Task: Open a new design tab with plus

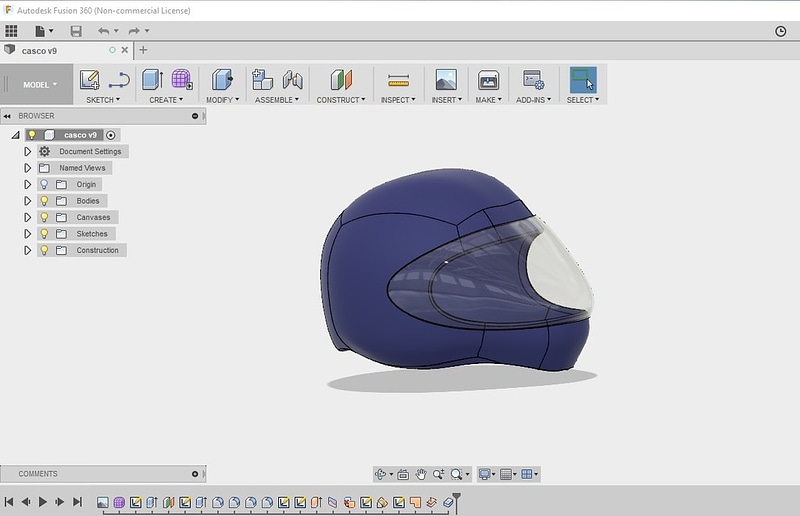Action: (x=143, y=50)
